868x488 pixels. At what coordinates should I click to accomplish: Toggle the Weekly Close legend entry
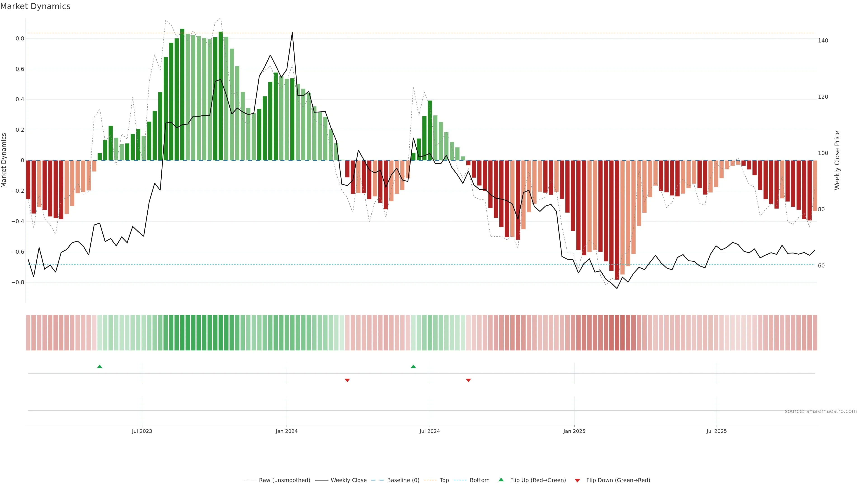(x=348, y=480)
